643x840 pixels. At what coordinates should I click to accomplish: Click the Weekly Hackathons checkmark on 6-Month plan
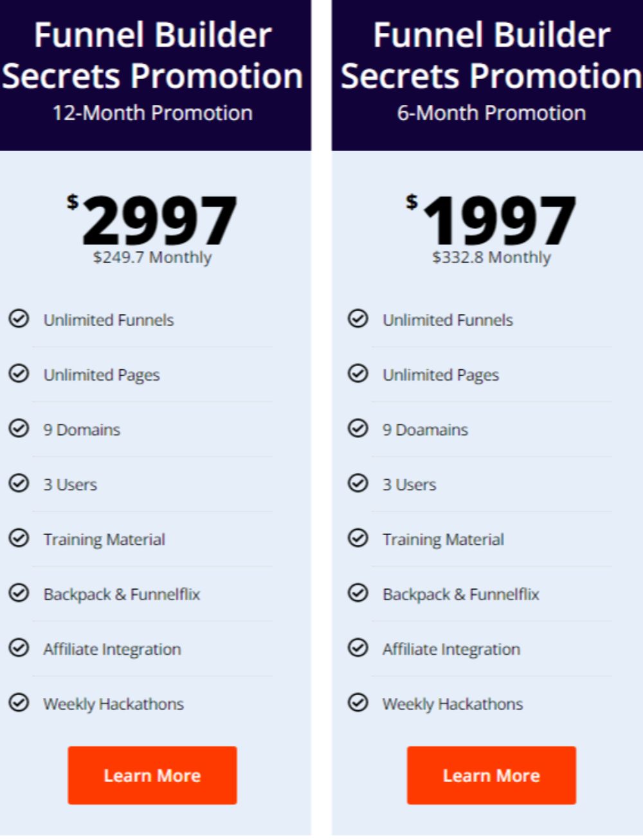pyautogui.click(x=358, y=702)
